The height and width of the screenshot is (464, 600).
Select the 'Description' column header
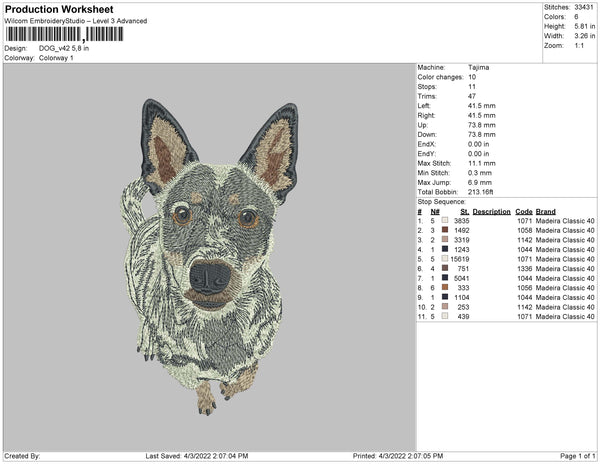coord(491,212)
